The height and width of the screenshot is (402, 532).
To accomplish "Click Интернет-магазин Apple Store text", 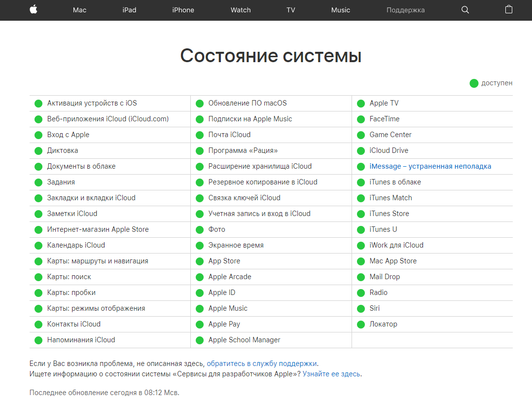I will click(x=98, y=229).
